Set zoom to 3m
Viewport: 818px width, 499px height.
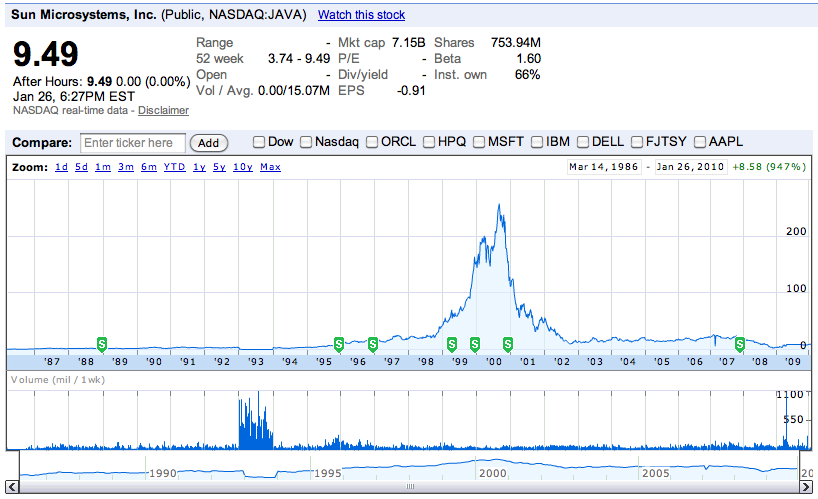pyautogui.click(x=126, y=167)
